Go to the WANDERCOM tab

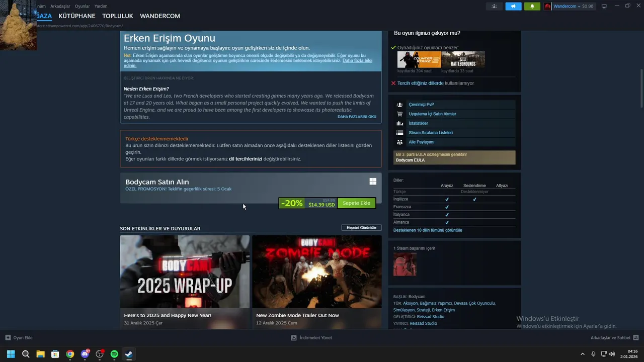tap(160, 16)
